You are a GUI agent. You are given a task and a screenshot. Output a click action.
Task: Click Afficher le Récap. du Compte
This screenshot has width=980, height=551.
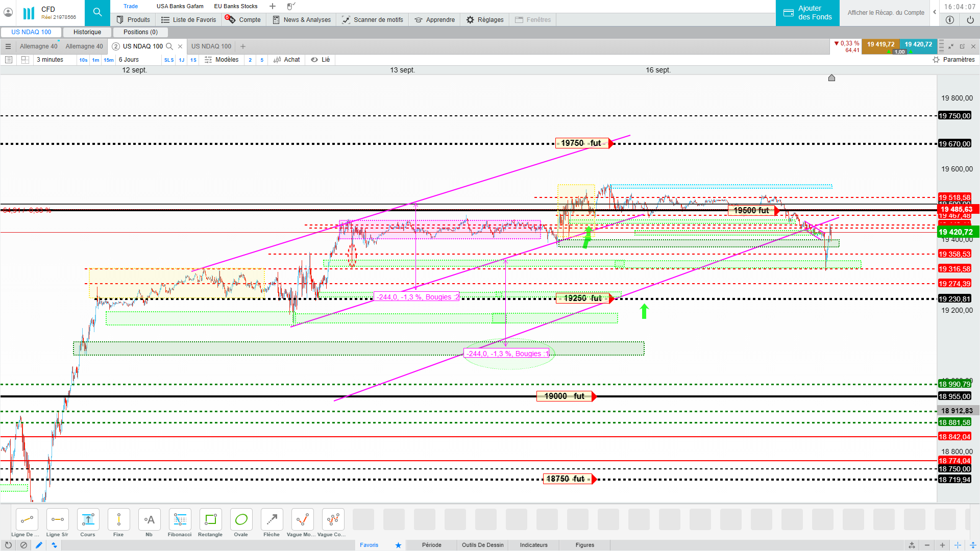pyautogui.click(x=886, y=13)
